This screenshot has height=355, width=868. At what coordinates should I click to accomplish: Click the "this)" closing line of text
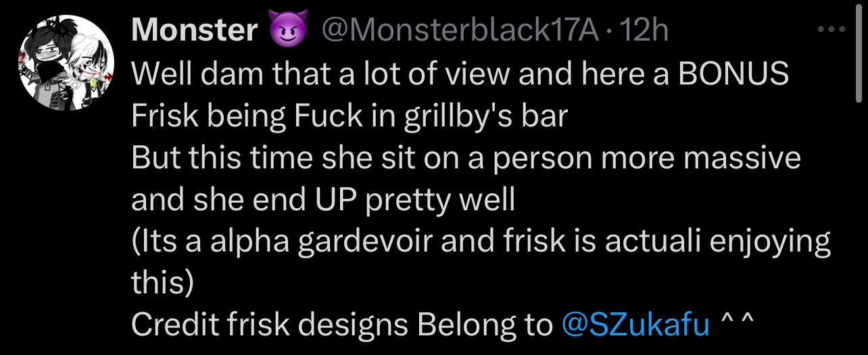pyautogui.click(x=162, y=283)
